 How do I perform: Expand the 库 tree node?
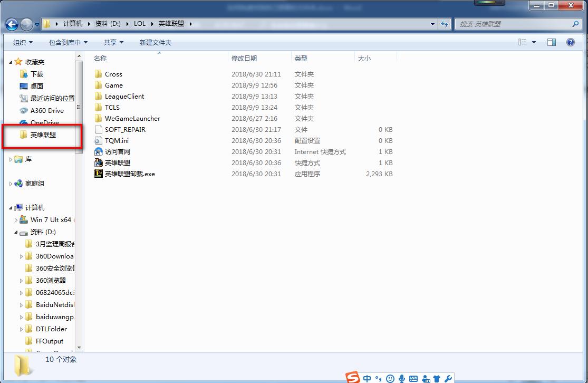[11, 159]
